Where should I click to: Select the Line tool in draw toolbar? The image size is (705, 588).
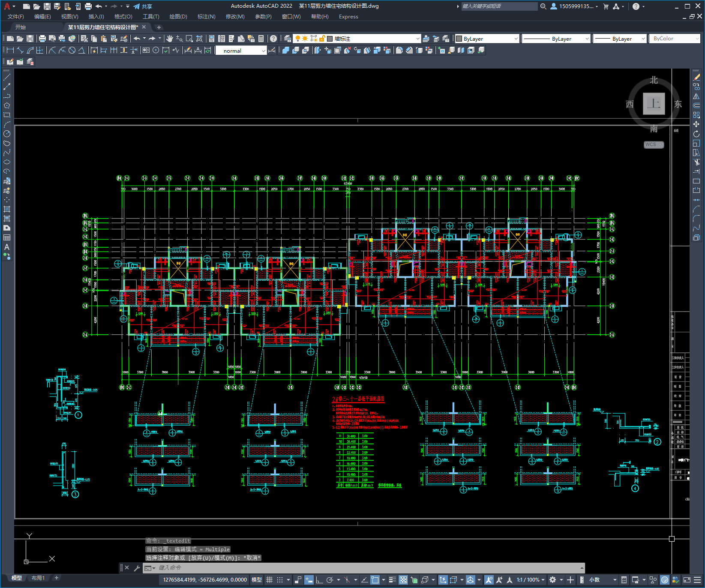pyautogui.click(x=7, y=77)
